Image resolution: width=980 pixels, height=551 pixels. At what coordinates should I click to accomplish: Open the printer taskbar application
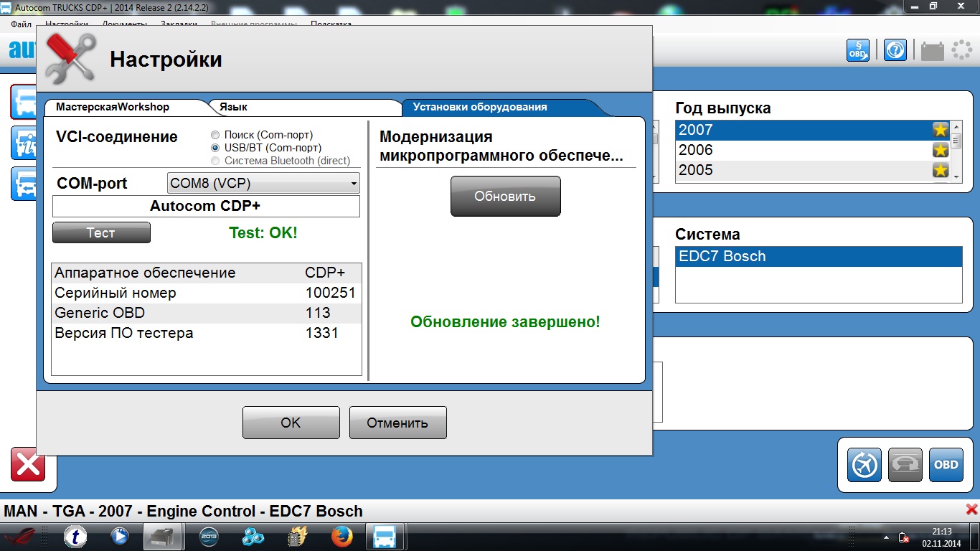(x=163, y=536)
